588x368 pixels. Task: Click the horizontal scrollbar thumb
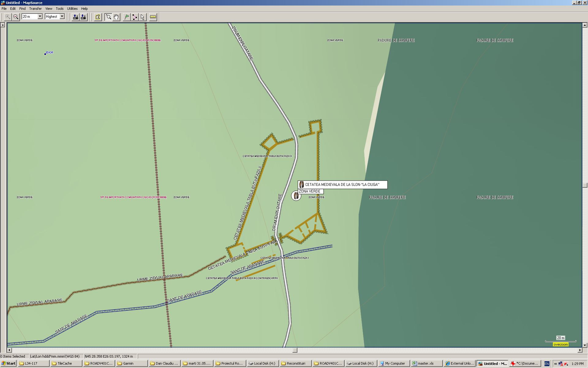[x=295, y=350]
